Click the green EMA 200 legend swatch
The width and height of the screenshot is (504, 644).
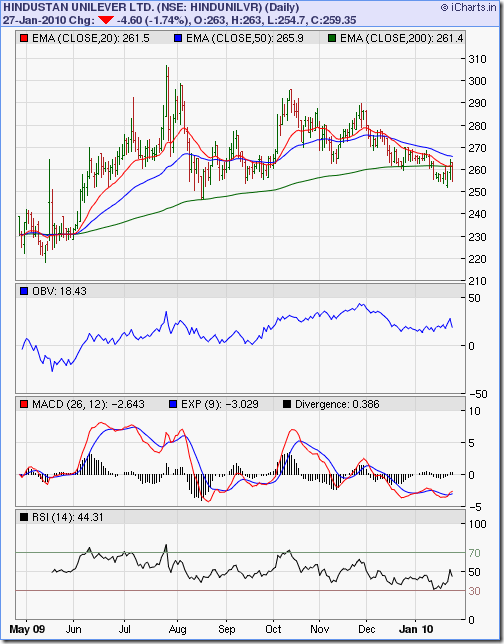pyautogui.click(x=332, y=38)
